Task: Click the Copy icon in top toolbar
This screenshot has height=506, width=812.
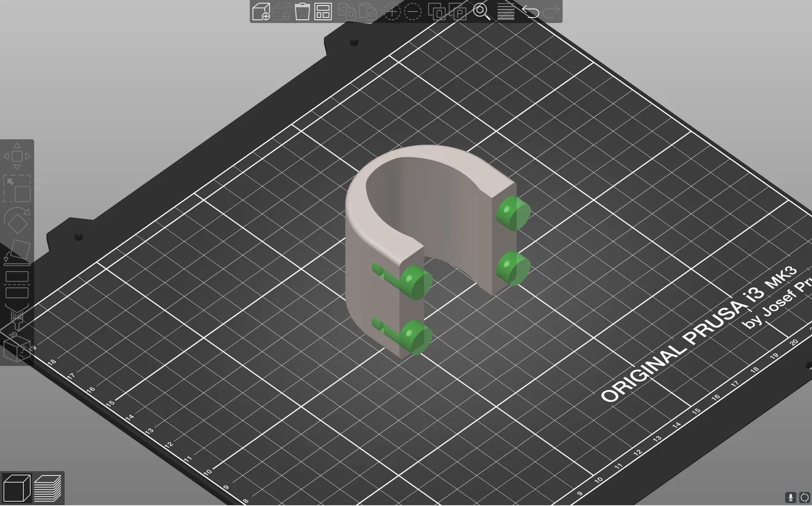Action: tap(347, 12)
